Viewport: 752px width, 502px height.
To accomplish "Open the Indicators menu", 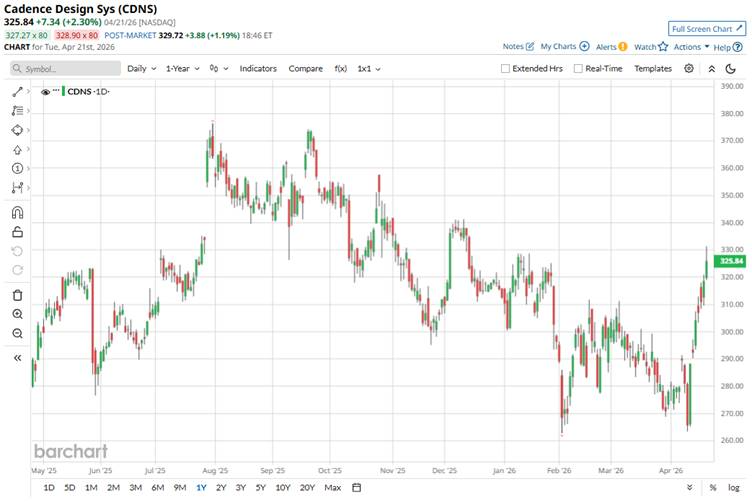I will point(258,69).
